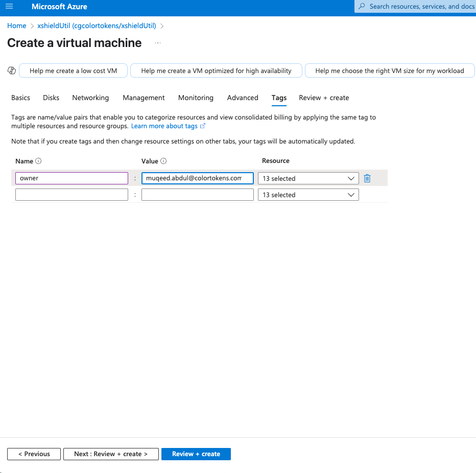Click the info icon next to Value
The width and height of the screenshot is (476, 473).
point(163,161)
